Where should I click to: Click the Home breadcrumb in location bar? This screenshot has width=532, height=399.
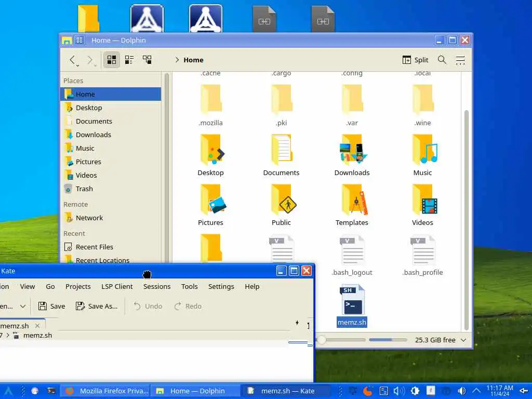click(x=193, y=60)
